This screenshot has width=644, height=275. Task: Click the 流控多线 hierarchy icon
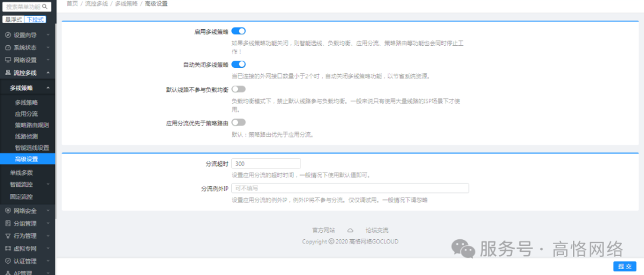click(8, 73)
